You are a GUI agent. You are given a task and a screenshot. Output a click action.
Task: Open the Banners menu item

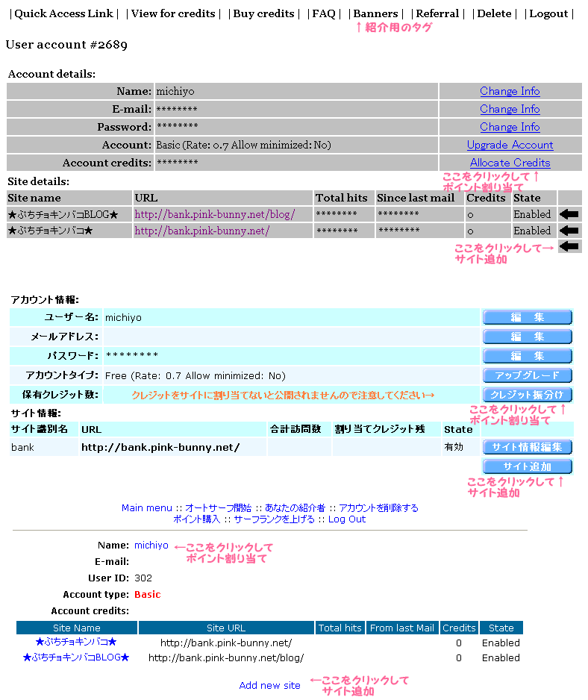375,13
